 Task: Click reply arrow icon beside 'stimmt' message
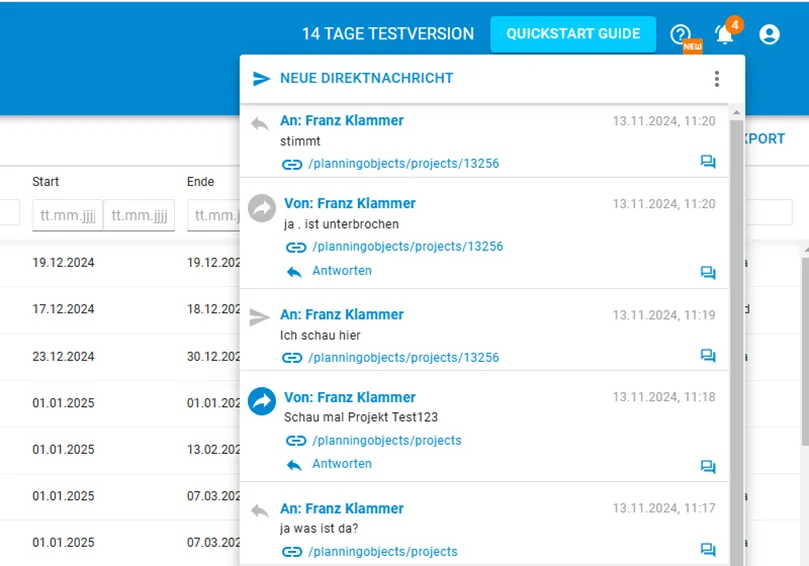(x=260, y=124)
